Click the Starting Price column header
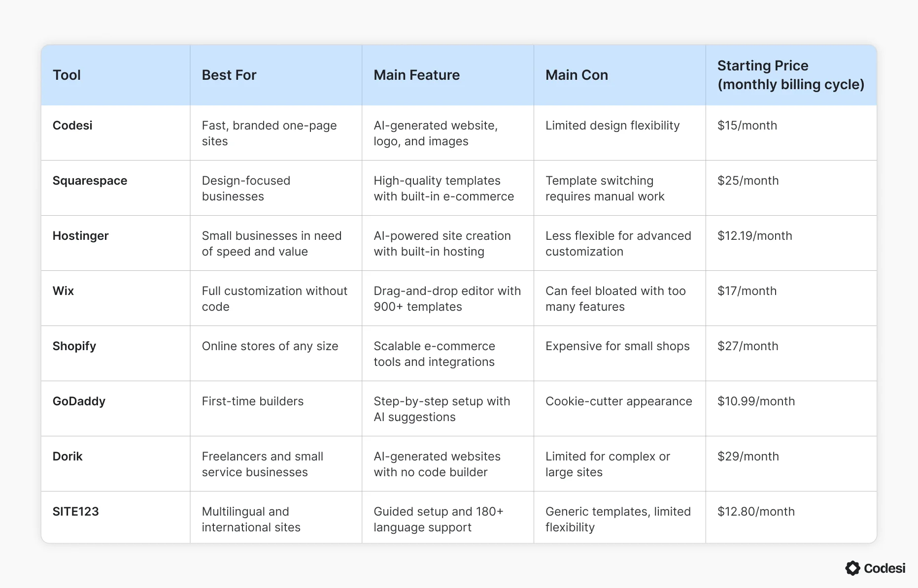The height and width of the screenshot is (588, 918). [x=790, y=75]
